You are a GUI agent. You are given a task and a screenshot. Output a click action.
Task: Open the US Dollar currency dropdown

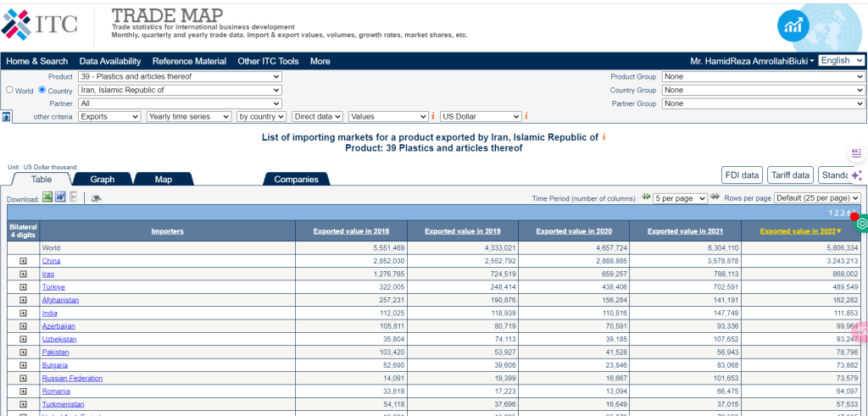click(x=481, y=117)
